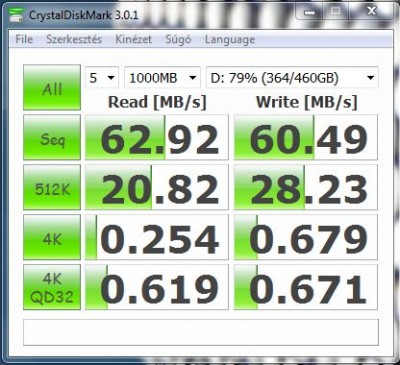Click the Seq write result 60.49
The height and width of the screenshot is (365, 400).
[x=306, y=137]
